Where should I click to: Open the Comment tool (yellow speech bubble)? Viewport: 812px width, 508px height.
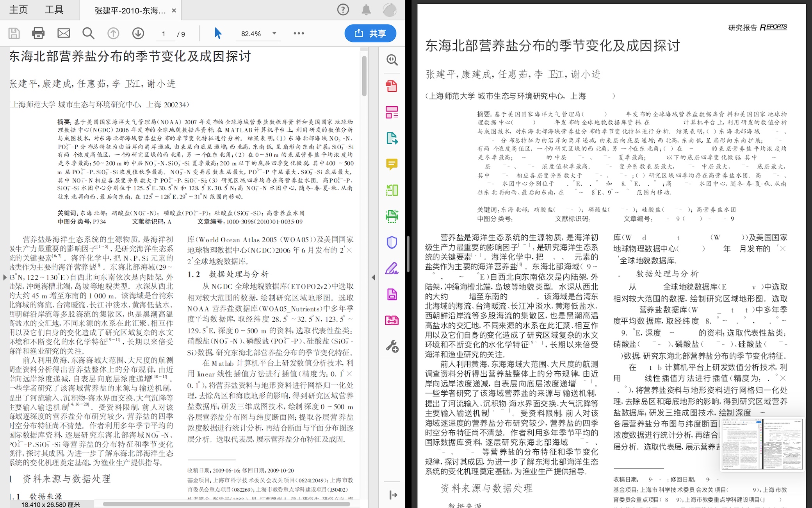pos(392,164)
